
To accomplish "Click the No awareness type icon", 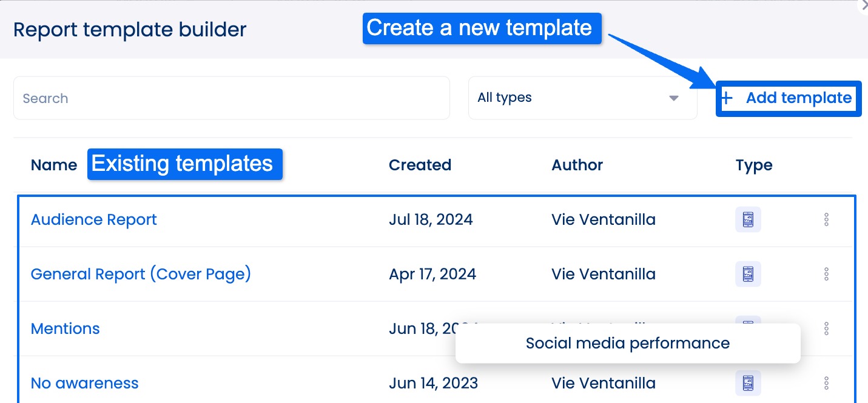I will (x=748, y=383).
